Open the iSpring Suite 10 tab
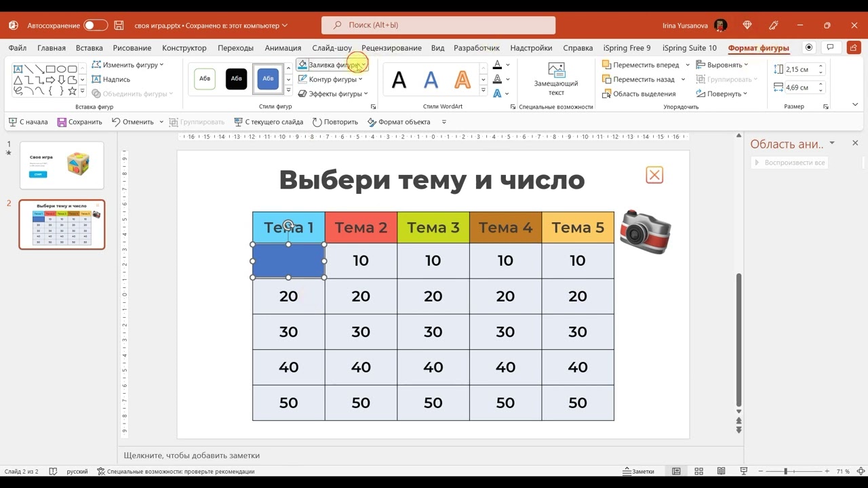Image resolution: width=868 pixels, height=488 pixels. [x=689, y=48]
